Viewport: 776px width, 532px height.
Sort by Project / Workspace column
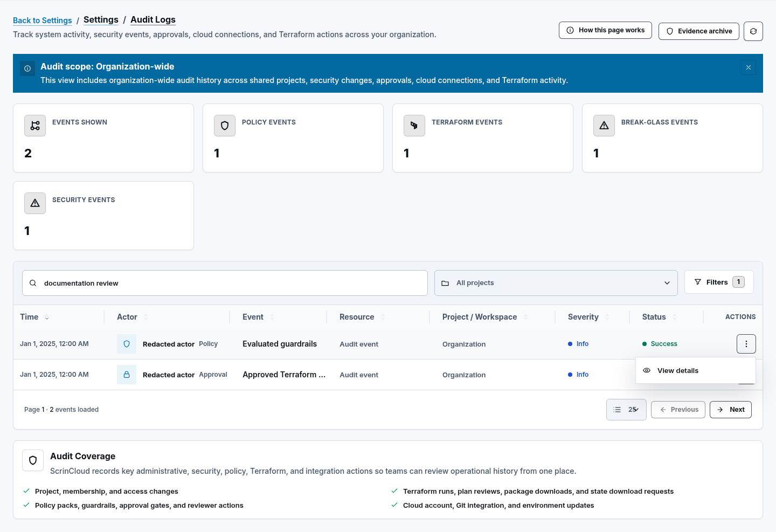485,317
